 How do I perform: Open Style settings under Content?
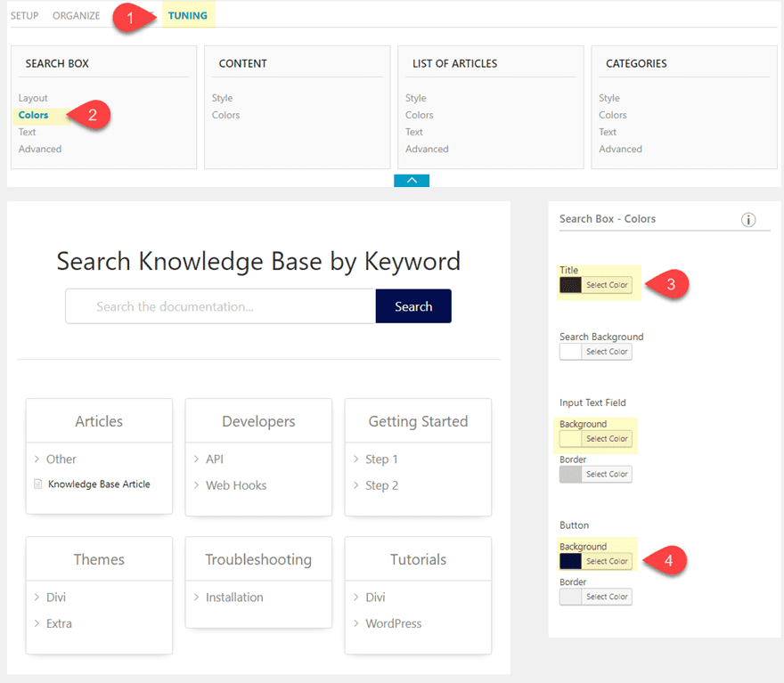[222, 98]
